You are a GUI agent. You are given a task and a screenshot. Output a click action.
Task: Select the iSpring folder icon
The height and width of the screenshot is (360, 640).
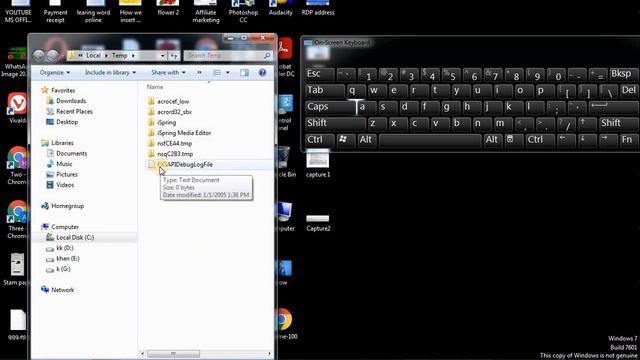coord(151,122)
